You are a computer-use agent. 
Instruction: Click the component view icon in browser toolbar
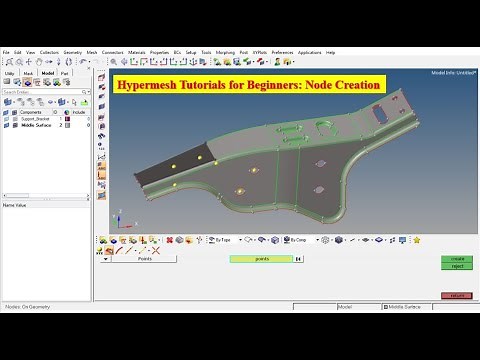point(27,82)
